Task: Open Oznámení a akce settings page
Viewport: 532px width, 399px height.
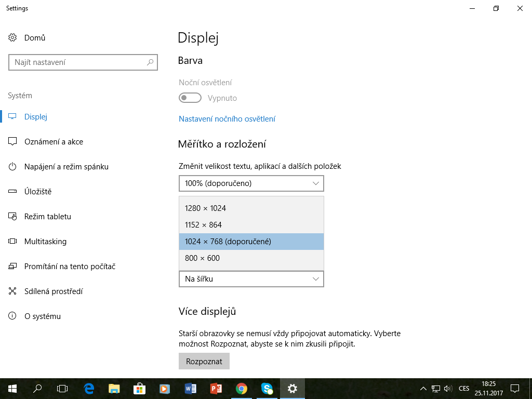Action: pyautogui.click(x=54, y=141)
